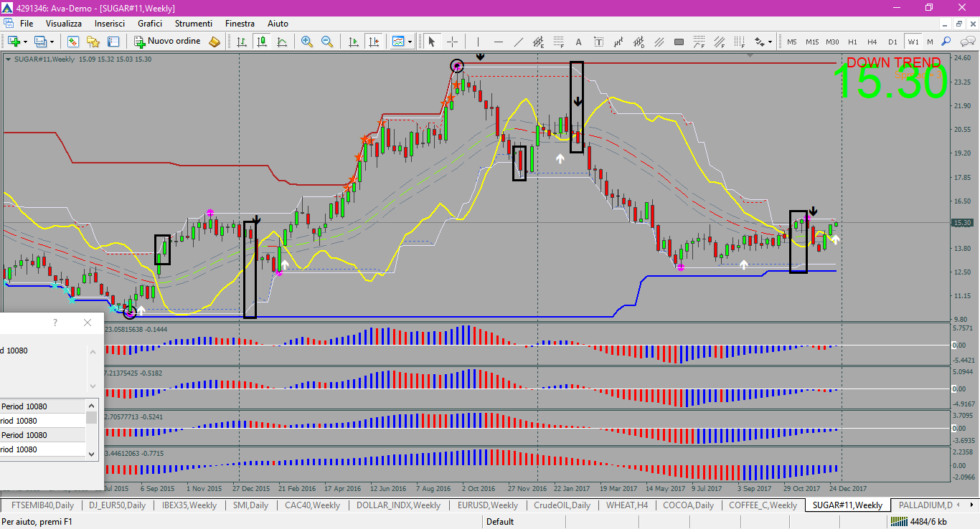The image size is (980, 529).
Task: Draw a vertical line
Action: coord(478,42)
